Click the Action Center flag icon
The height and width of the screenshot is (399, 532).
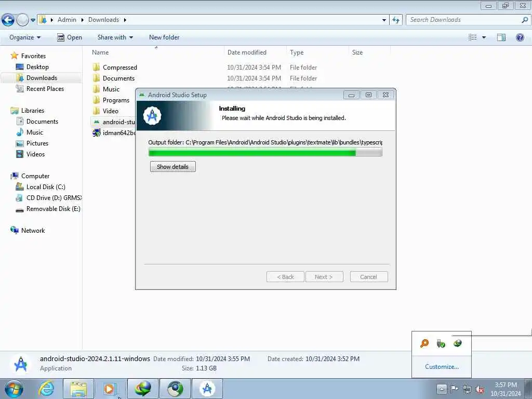click(454, 389)
